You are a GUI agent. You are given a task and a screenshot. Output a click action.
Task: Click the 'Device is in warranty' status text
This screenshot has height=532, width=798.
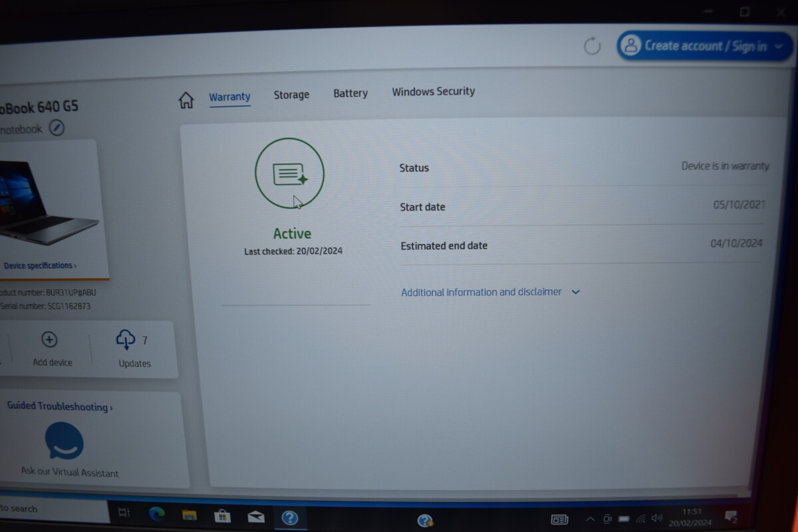coord(725,166)
